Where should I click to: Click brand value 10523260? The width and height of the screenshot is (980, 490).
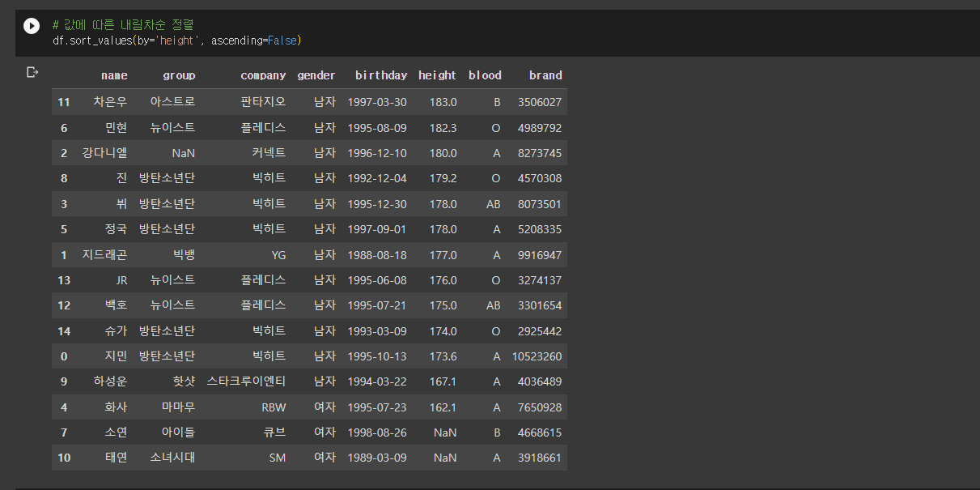pos(537,356)
